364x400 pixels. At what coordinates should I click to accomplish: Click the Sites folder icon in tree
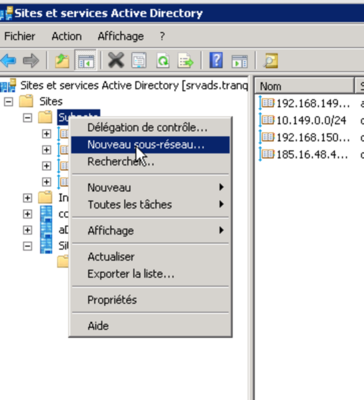(26, 101)
